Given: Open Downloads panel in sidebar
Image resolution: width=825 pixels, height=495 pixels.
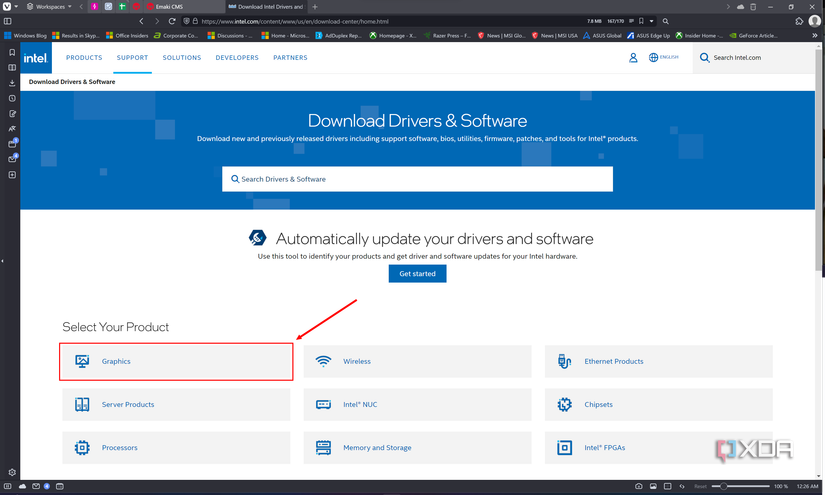Looking at the screenshot, I should (x=12, y=83).
